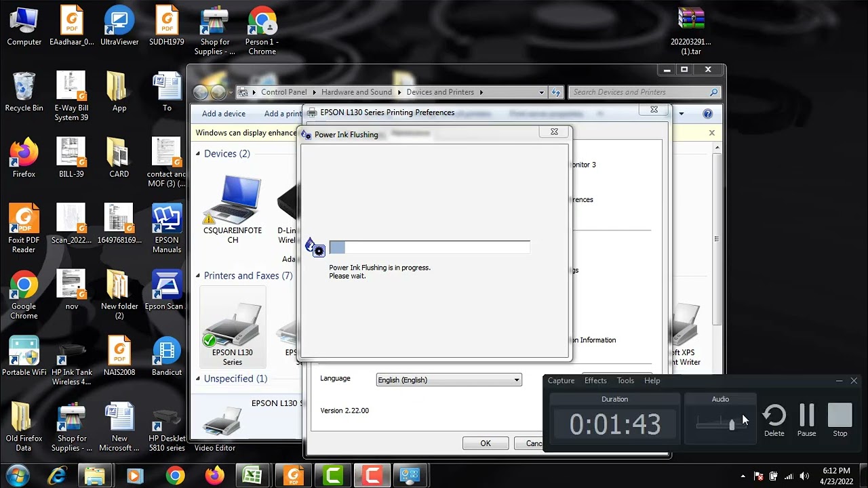The width and height of the screenshot is (868, 488).
Task: Open the Capture menu in the recorder
Action: click(561, 381)
